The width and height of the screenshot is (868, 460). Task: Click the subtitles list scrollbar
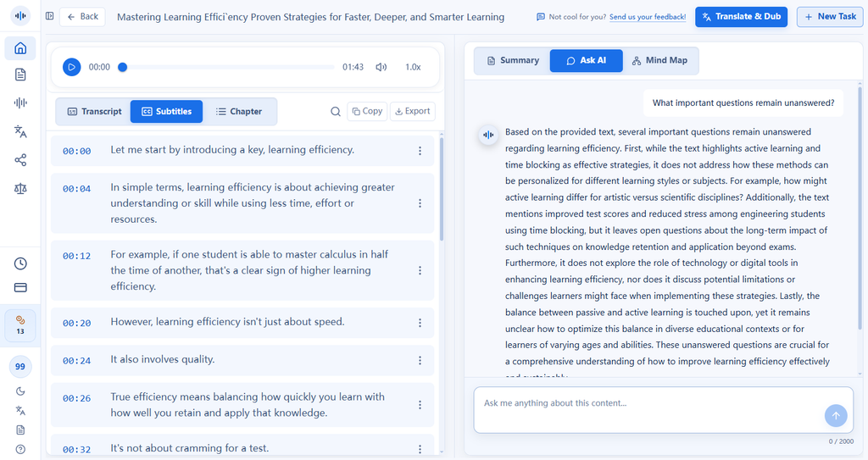441,188
